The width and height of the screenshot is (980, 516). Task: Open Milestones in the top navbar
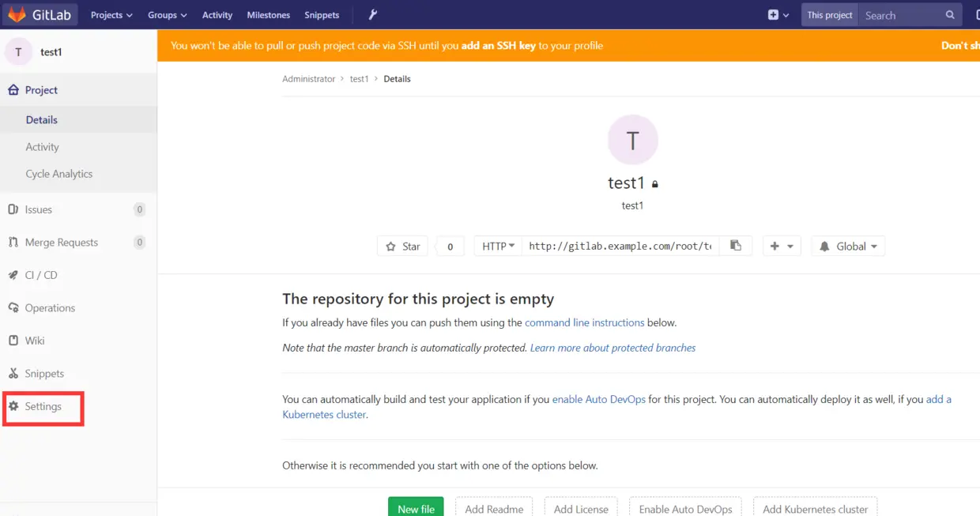click(269, 15)
